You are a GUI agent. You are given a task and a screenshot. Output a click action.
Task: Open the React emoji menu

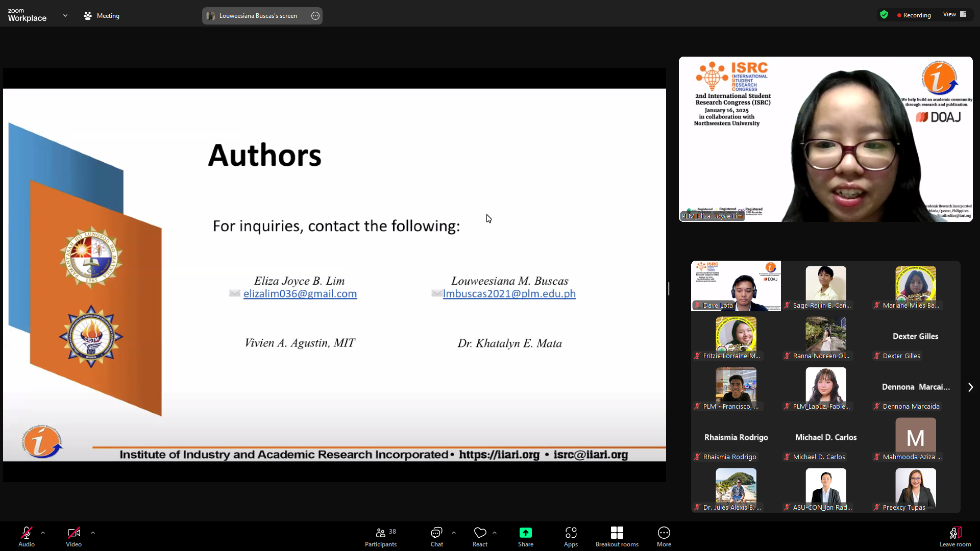tap(480, 536)
